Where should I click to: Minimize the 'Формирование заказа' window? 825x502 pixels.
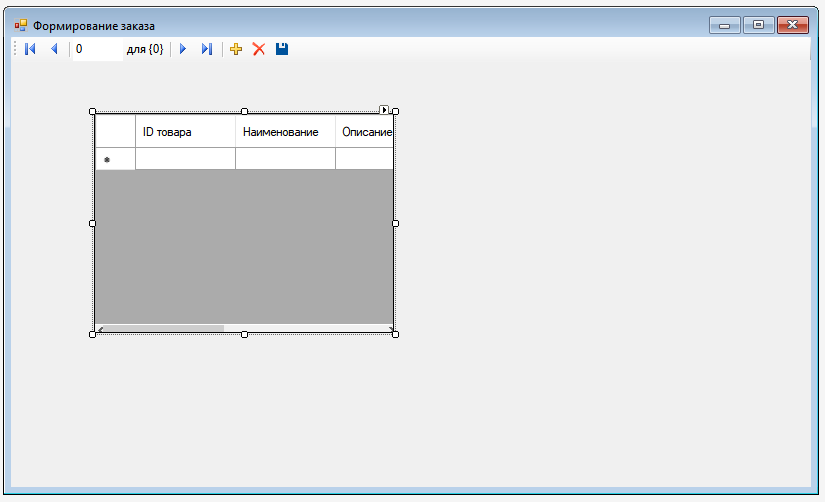725,25
